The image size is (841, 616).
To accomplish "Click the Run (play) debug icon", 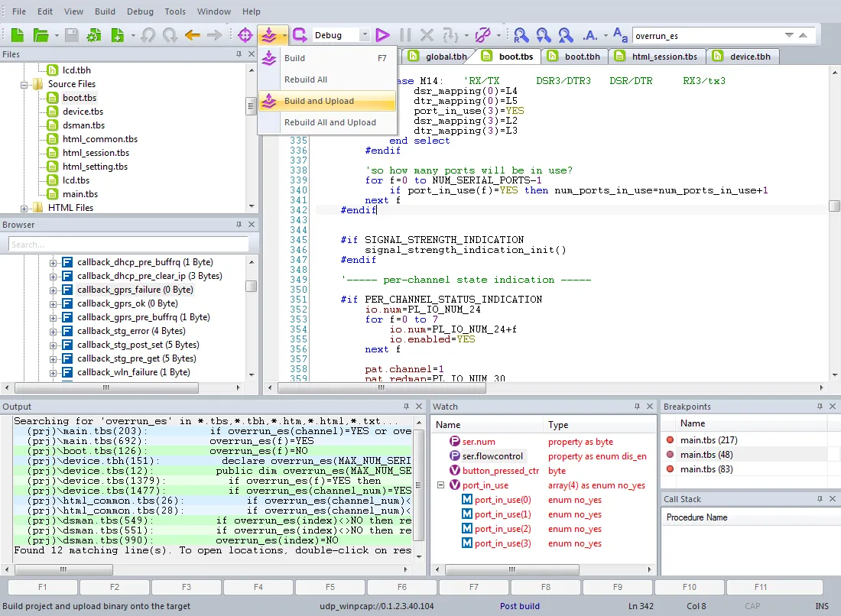I will pyautogui.click(x=383, y=35).
